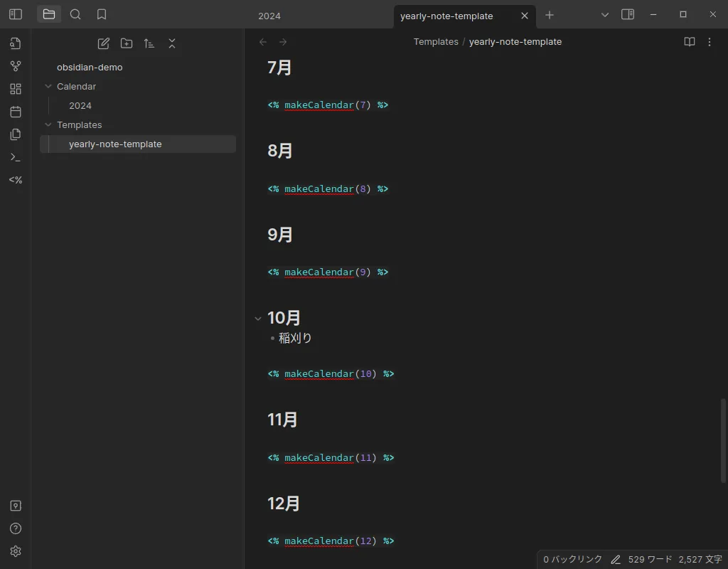This screenshot has width=728, height=569.
Task: Open quick switcher in left ribbon
Action: coord(16,43)
